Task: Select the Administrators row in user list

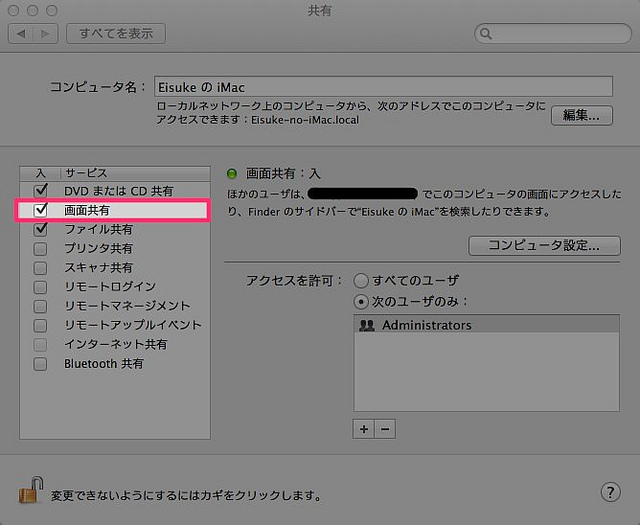Action: [486, 325]
